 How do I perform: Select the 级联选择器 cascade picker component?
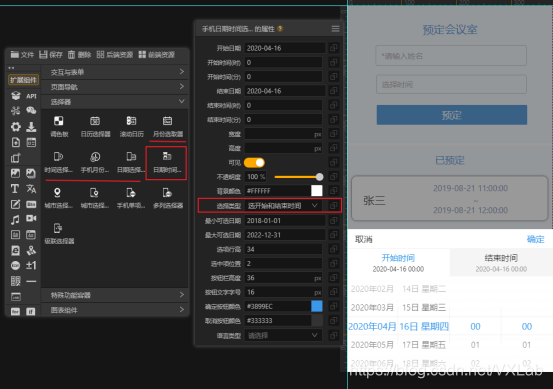coord(59,233)
